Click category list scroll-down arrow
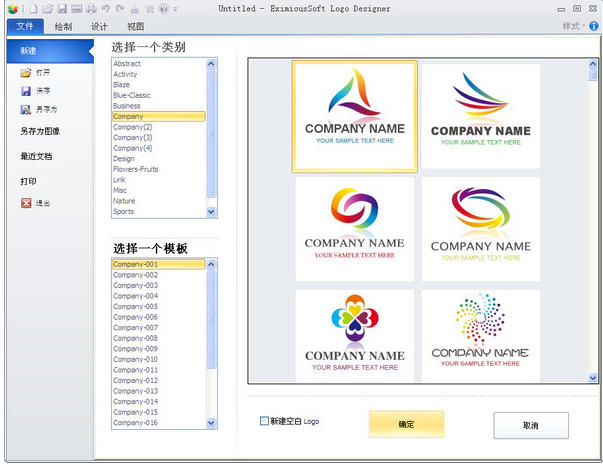The height and width of the screenshot is (465, 603). click(x=211, y=212)
